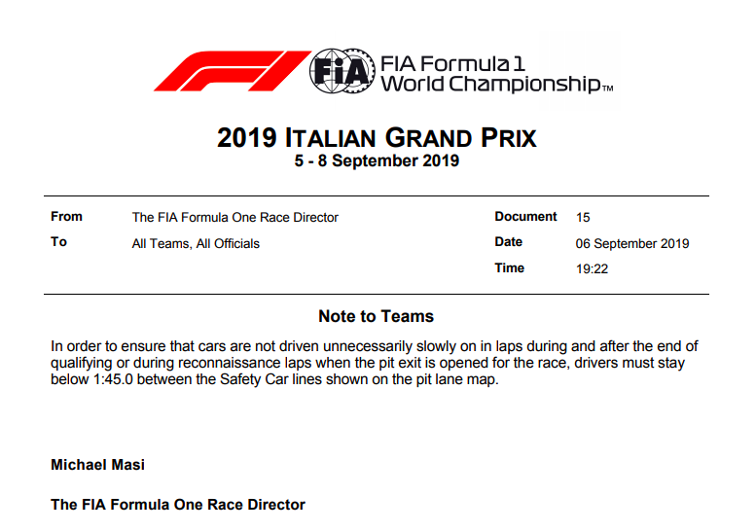Click the Document field label

click(x=525, y=217)
